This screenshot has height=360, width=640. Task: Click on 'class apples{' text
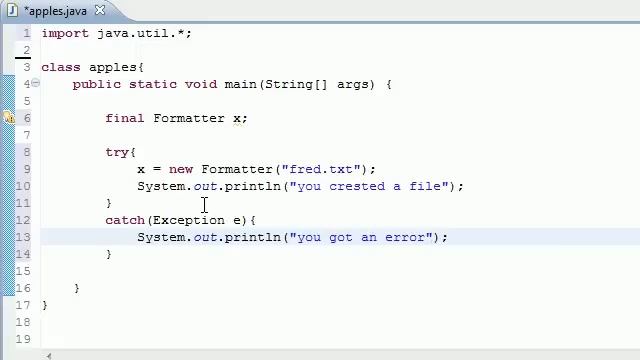click(x=93, y=67)
